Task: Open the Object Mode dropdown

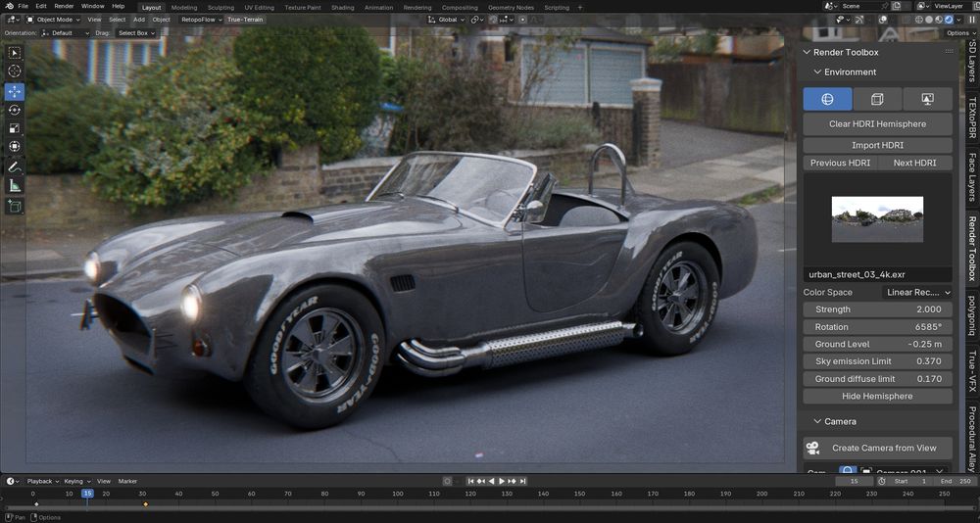Action: [x=53, y=20]
